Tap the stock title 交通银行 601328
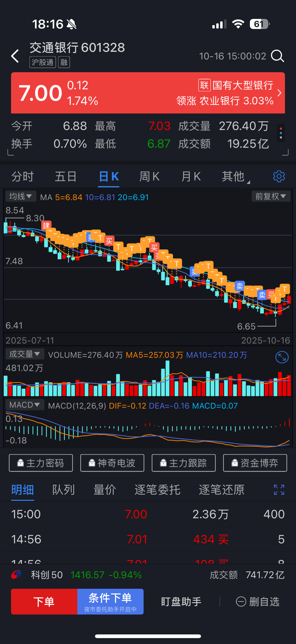This screenshot has width=296, height=644. (77, 47)
